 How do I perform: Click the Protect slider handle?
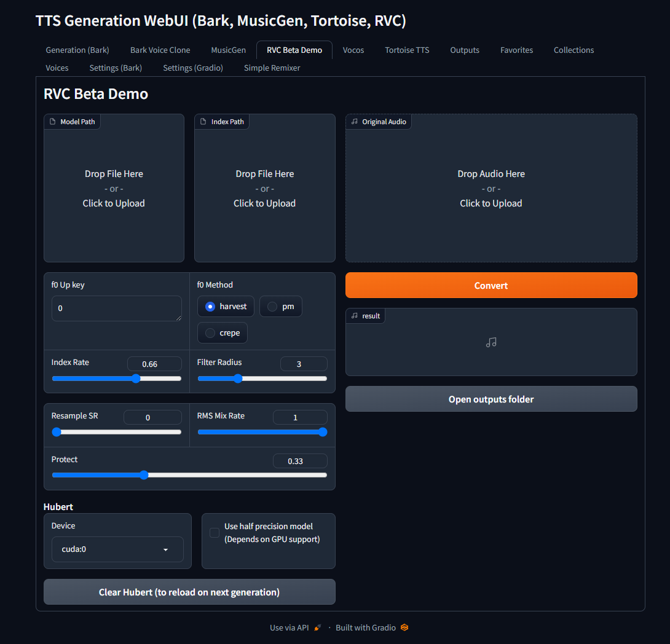click(x=144, y=475)
